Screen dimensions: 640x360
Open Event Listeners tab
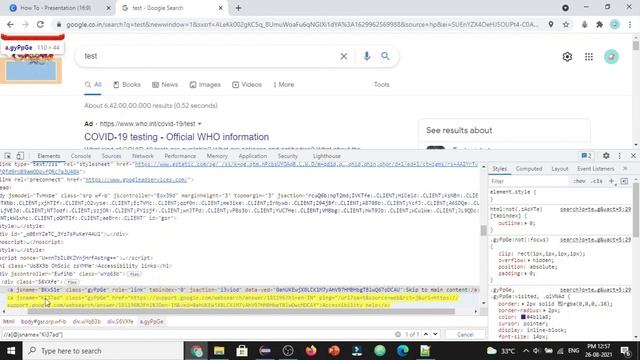click(x=596, y=169)
